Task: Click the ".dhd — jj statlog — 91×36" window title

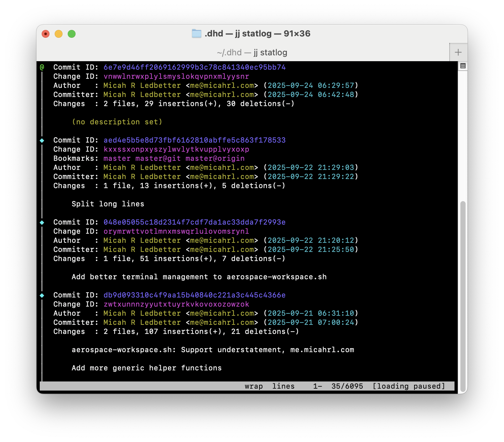Action: pos(257,34)
